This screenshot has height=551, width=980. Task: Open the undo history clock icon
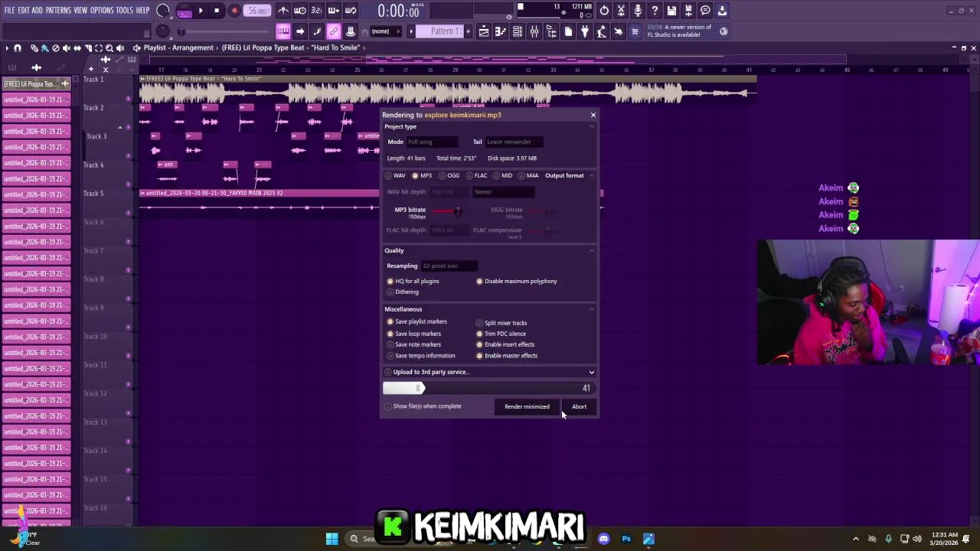[x=604, y=11]
